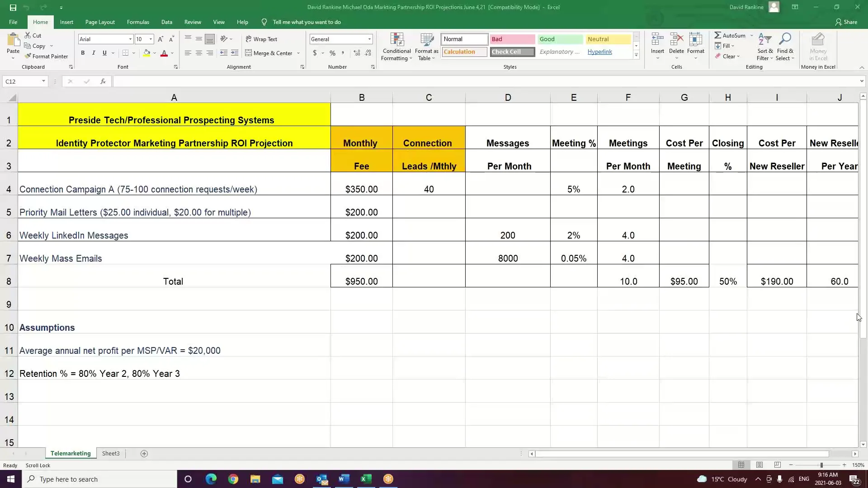Image resolution: width=868 pixels, height=488 pixels.
Task: Click the Increase Font Size icon
Action: 160,39
